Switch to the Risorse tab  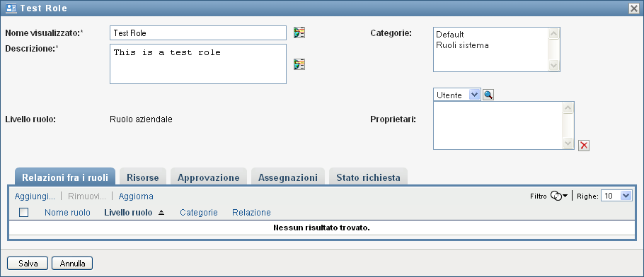tap(142, 177)
